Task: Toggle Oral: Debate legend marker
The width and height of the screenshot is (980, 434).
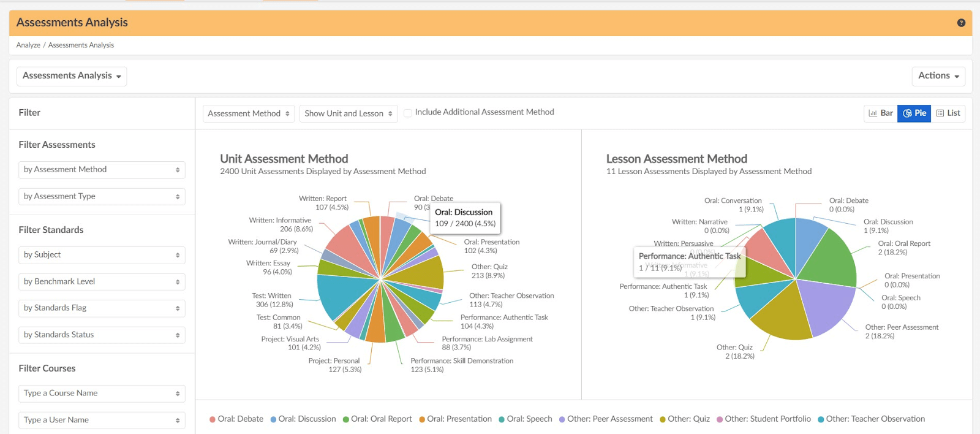Action: (x=213, y=419)
